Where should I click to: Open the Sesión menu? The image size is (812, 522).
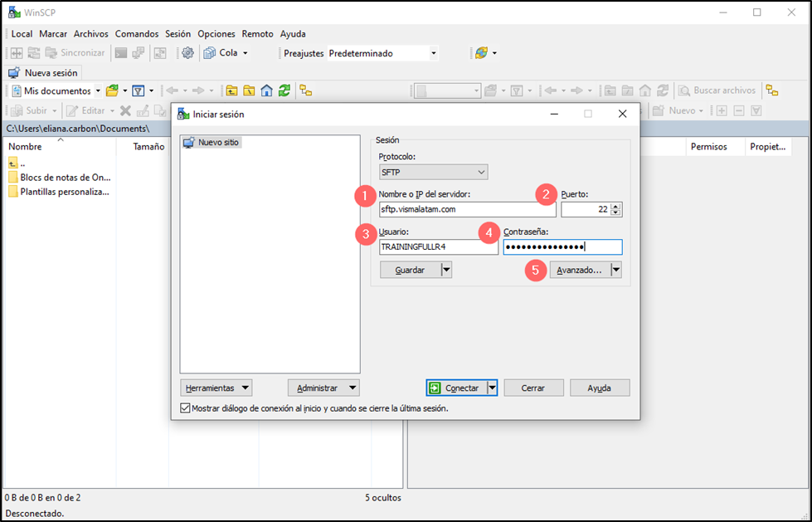point(177,34)
